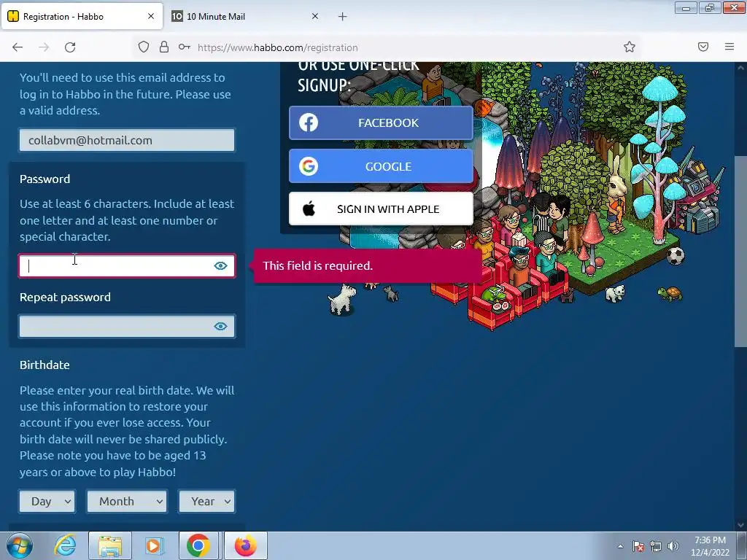The height and width of the screenshot is (560, 747).
Task: Open Windows Media Player from taskbar
Action: 155,545
